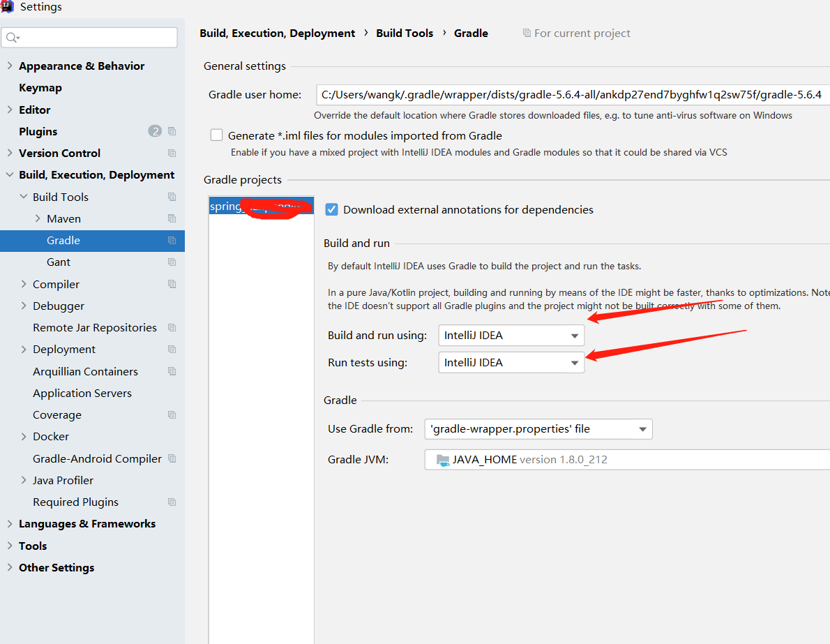Select Gradle-Android Compiler item
The width and height of the screenshot is (830, 644).
98,458
